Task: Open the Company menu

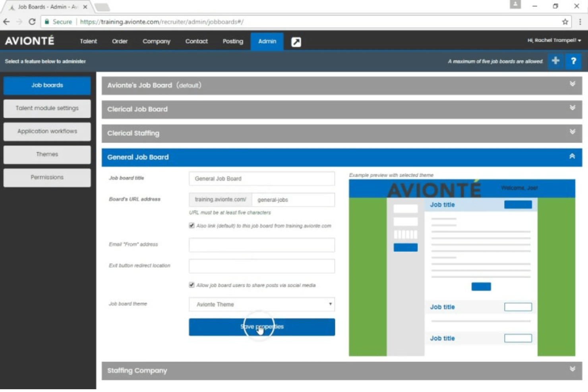Action: [157, 41]
